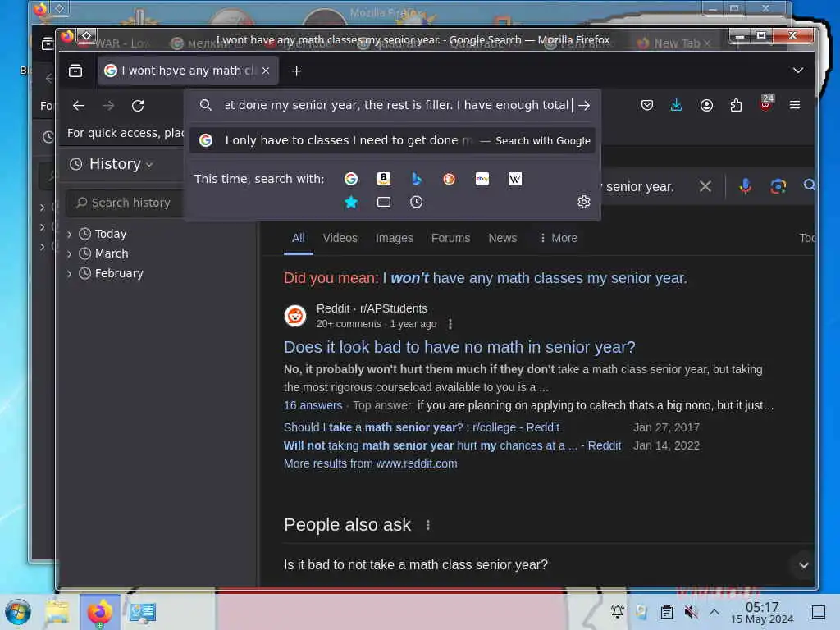Open 'Should I take a math senior year?' link
Image resolution: width=840 pixels, height=630 pixels.
pyautogui.click(x=422, y=427)
